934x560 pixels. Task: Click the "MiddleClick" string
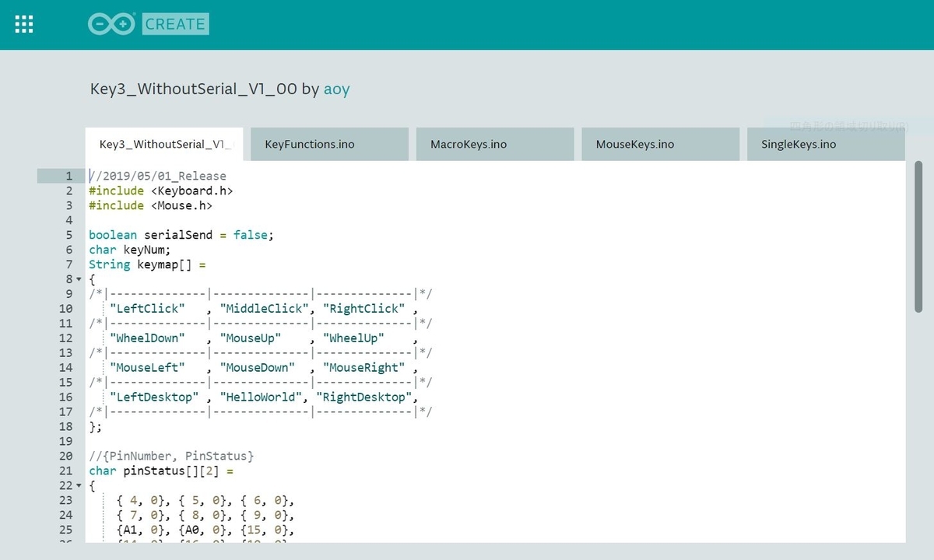click(265, 309)
